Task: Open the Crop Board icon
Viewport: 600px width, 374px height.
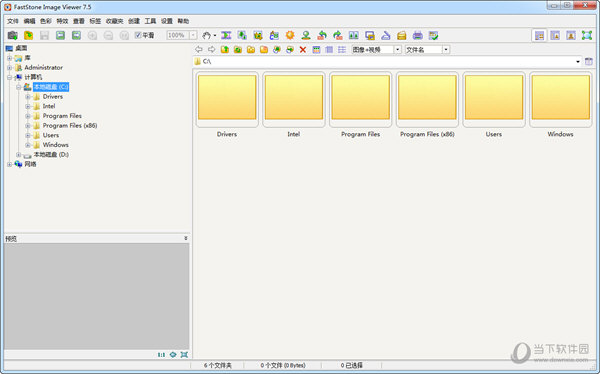Action: [258, 36]
